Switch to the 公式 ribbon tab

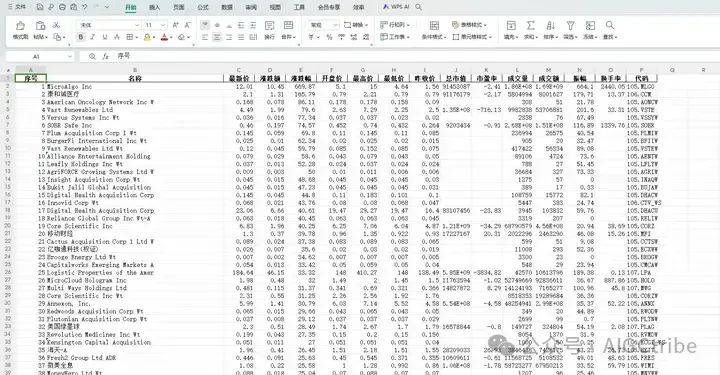point(202,7)
